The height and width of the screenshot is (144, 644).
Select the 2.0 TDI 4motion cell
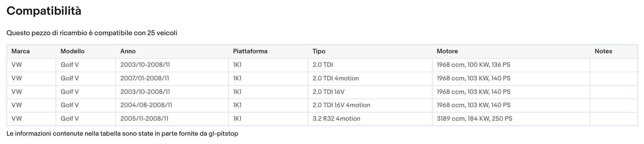tap(370, 79)
